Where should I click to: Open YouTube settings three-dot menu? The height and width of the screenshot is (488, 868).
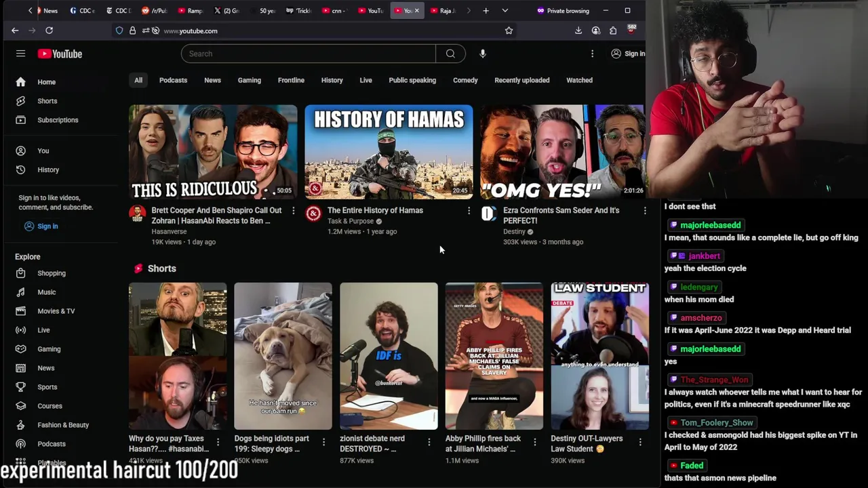(x=592, y=54)
